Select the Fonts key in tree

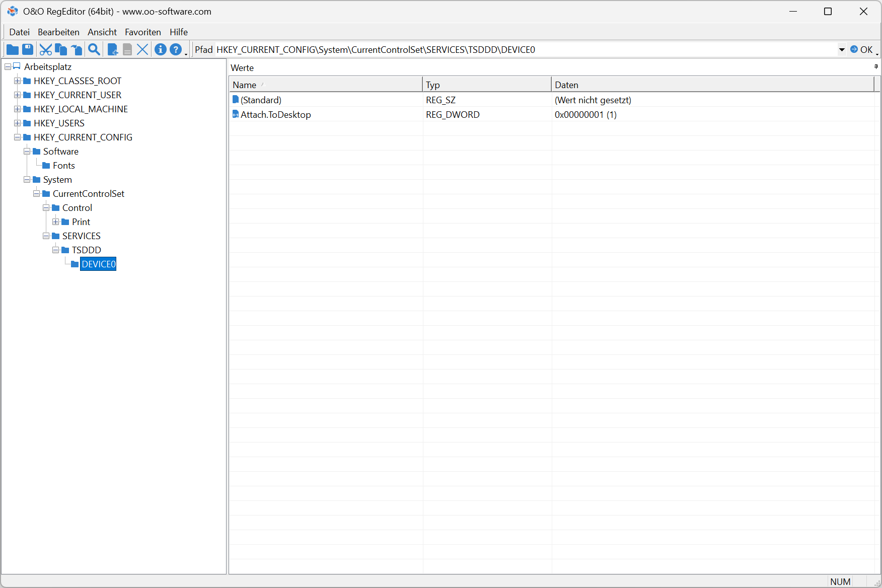point(63,166)
